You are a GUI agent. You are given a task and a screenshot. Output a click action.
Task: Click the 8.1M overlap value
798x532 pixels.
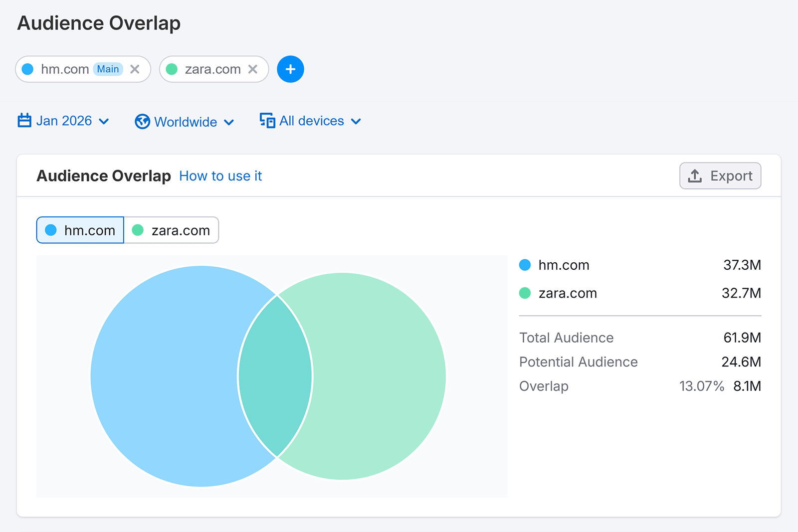(747, 386)
